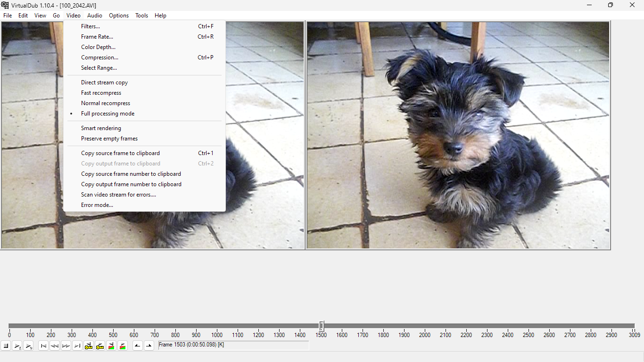Viewport: 644px width, 362px height.
Task: Start output playback with the play icon
Action: tap(28, 346)
